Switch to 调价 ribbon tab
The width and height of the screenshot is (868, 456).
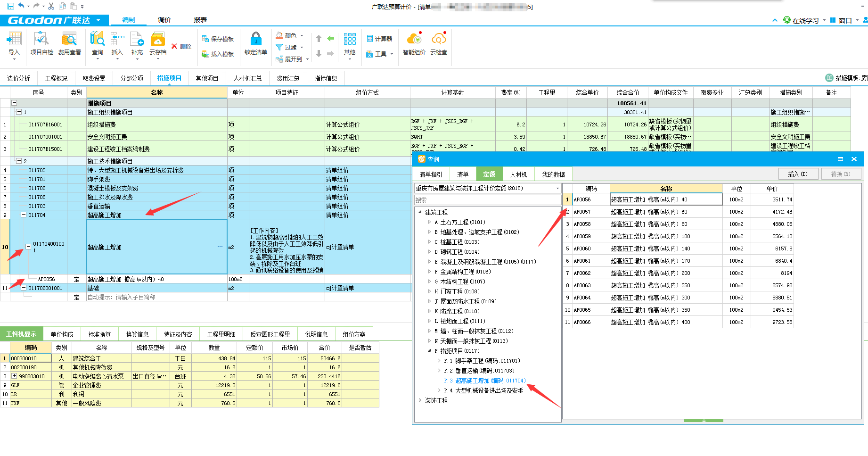pos(164,20)
